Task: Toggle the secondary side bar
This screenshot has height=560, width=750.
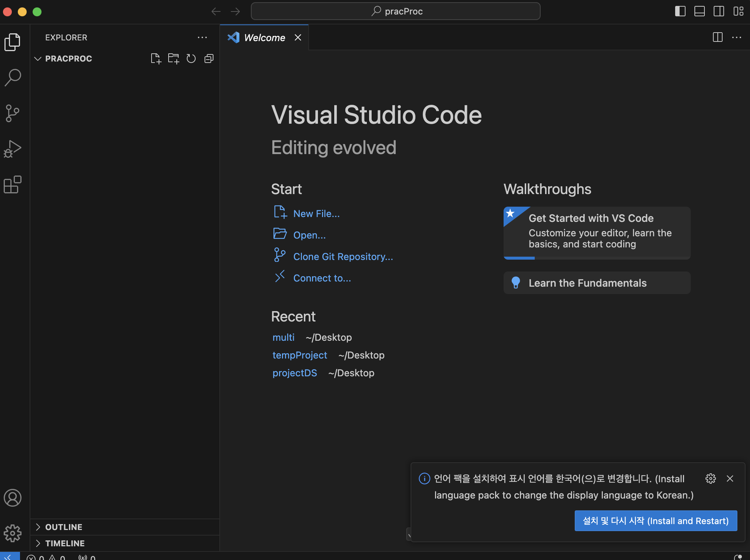Action: [719, 11]
